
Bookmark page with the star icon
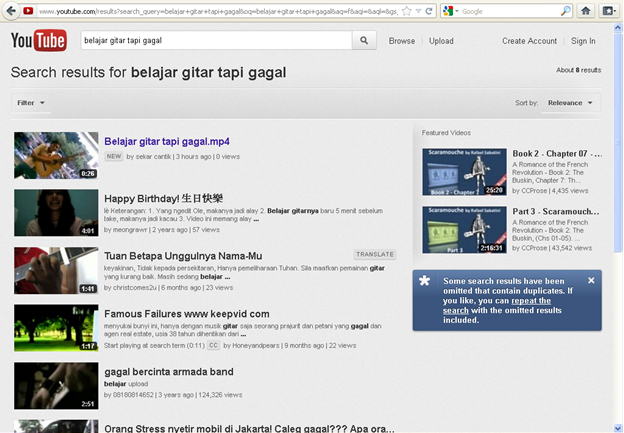(406, 11)
